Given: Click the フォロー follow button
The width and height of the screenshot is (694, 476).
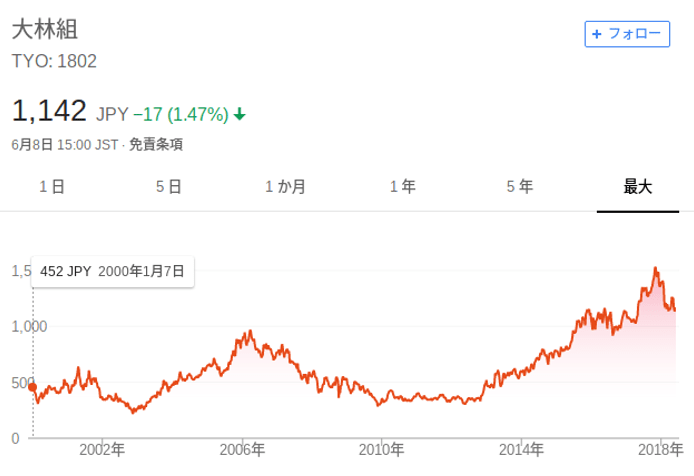Looking at the screenshot, I should 626,33.
